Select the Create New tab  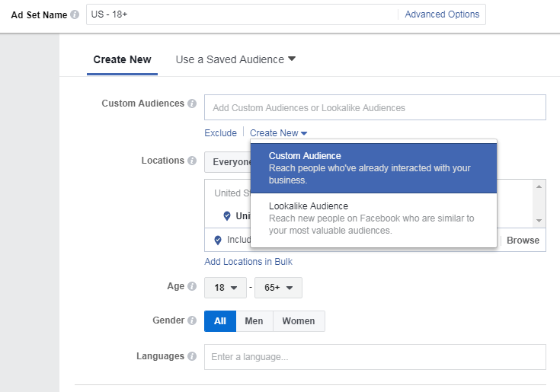pyautogui.click(x=122, y=59)
